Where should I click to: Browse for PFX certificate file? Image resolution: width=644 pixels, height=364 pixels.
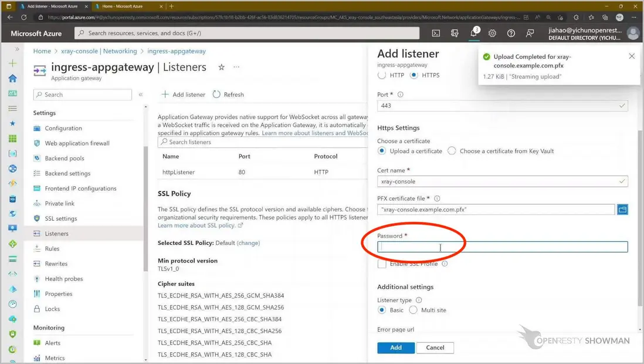click(622, 210)
